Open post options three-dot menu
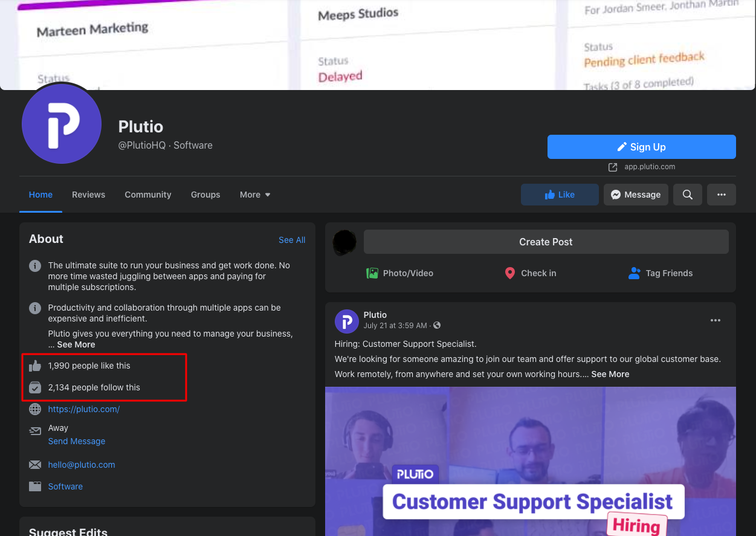 point(716,320)
